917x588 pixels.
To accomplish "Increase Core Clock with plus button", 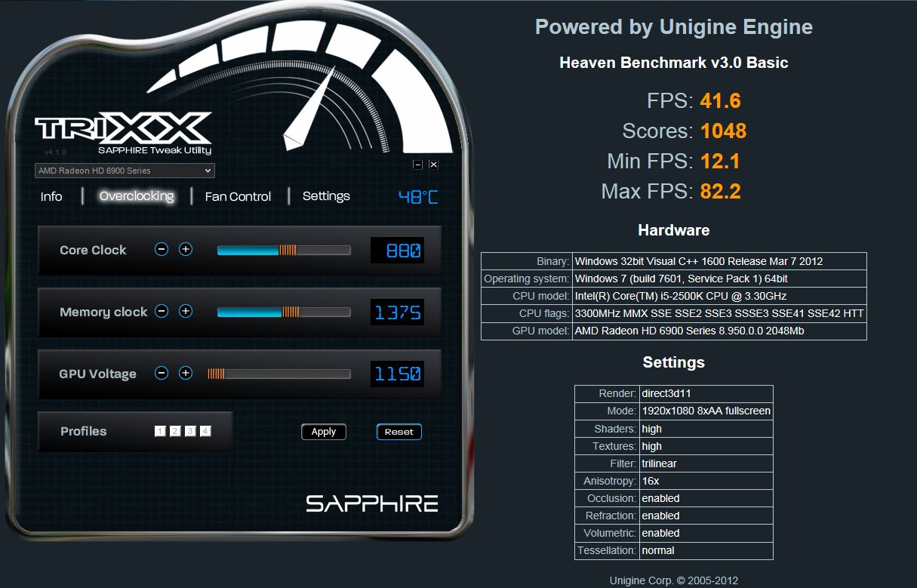I will [186, 249].
